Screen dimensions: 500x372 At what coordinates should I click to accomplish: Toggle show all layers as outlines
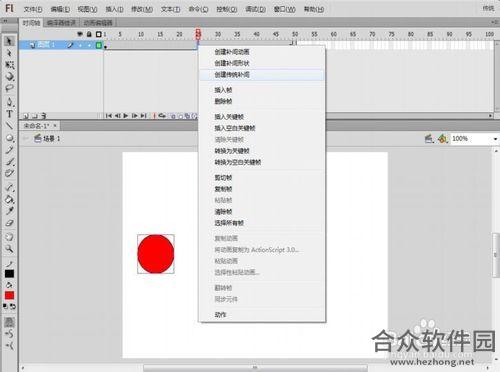(x=99, y=34)
